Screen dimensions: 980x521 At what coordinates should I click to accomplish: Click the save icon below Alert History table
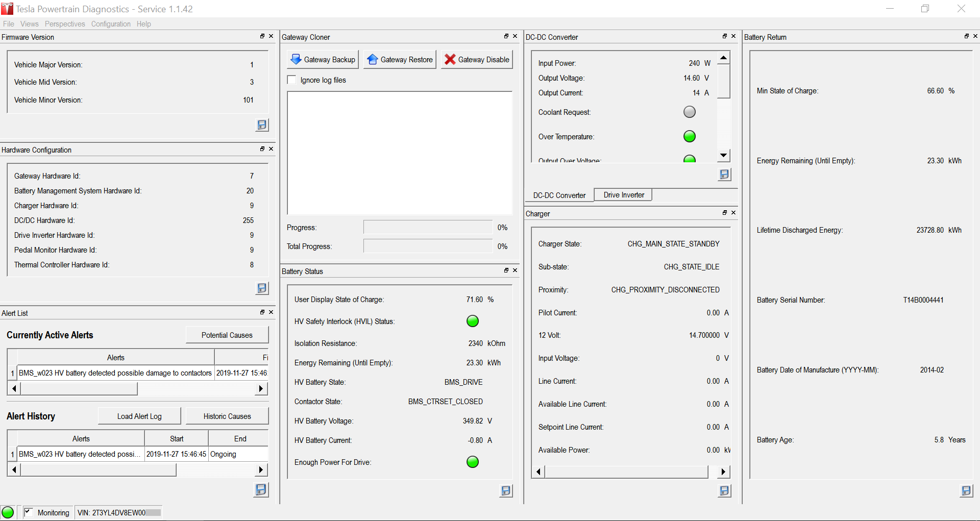[x=261, y=490]
